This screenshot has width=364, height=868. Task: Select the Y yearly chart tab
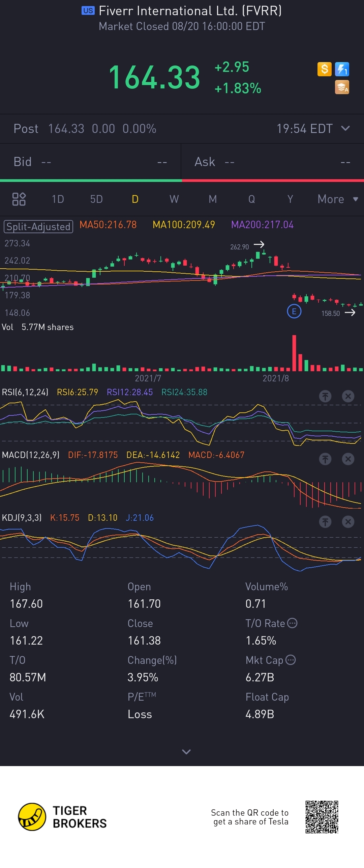click(290, 199)
